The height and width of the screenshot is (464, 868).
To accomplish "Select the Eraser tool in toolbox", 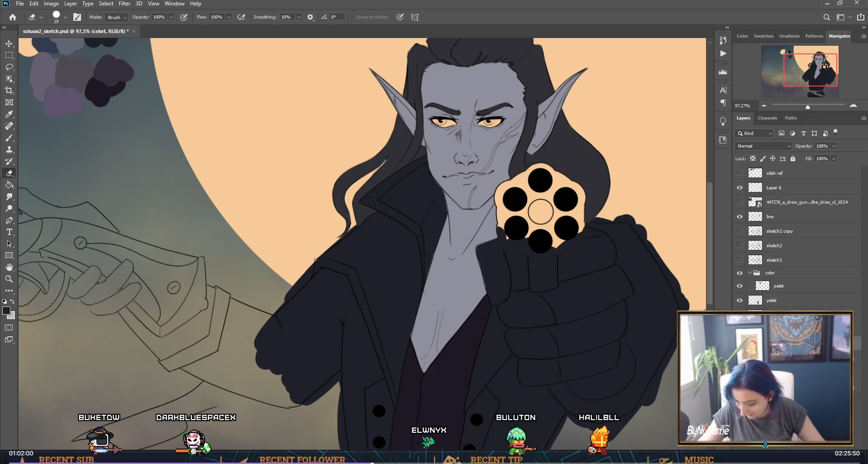I will 9,173.
